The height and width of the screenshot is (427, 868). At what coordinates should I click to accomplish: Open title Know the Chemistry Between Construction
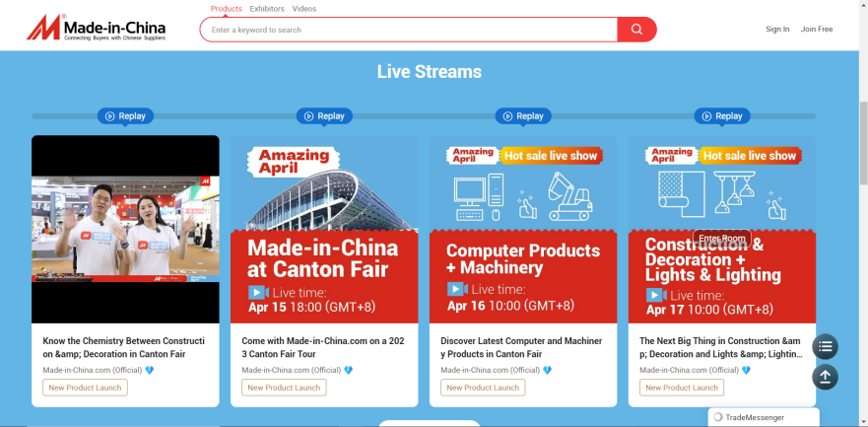[123, 348]
